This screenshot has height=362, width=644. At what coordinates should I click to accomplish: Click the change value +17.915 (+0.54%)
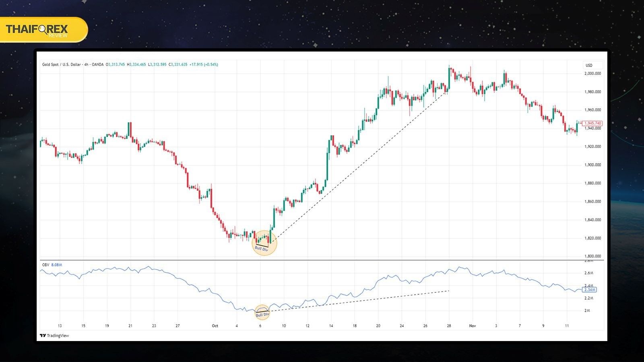point(204,64)
